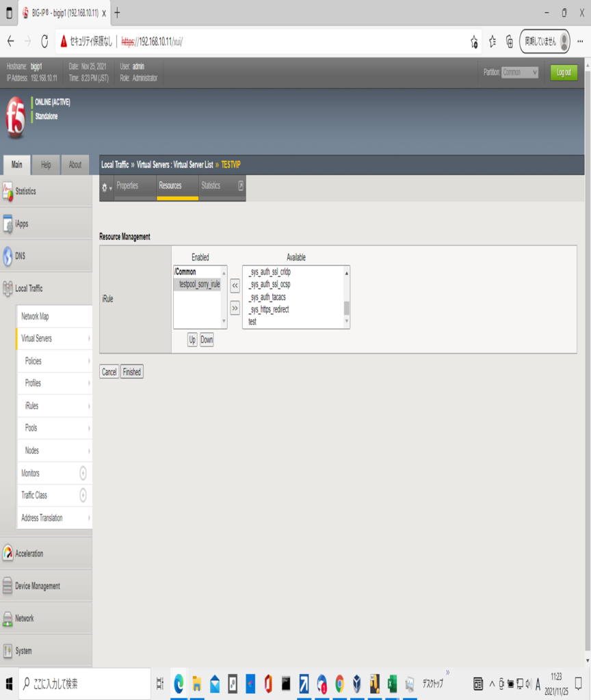The width and height of the screenshot is (591, 700).
Task: Refresh the browser page
Action: tap(44, 42)
